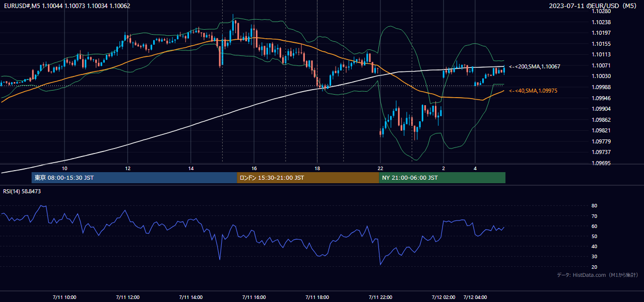Click price axis value 1.09988
This screenshot has width=644, height=302.
(601, 87)
